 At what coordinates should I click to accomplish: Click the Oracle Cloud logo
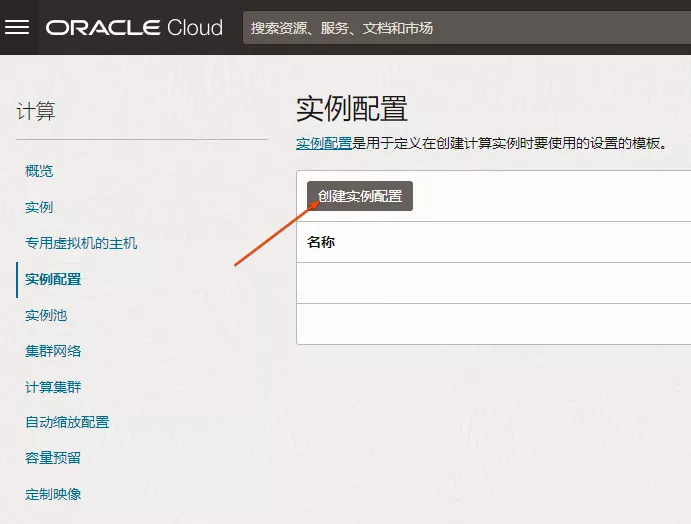pos(134,27)
